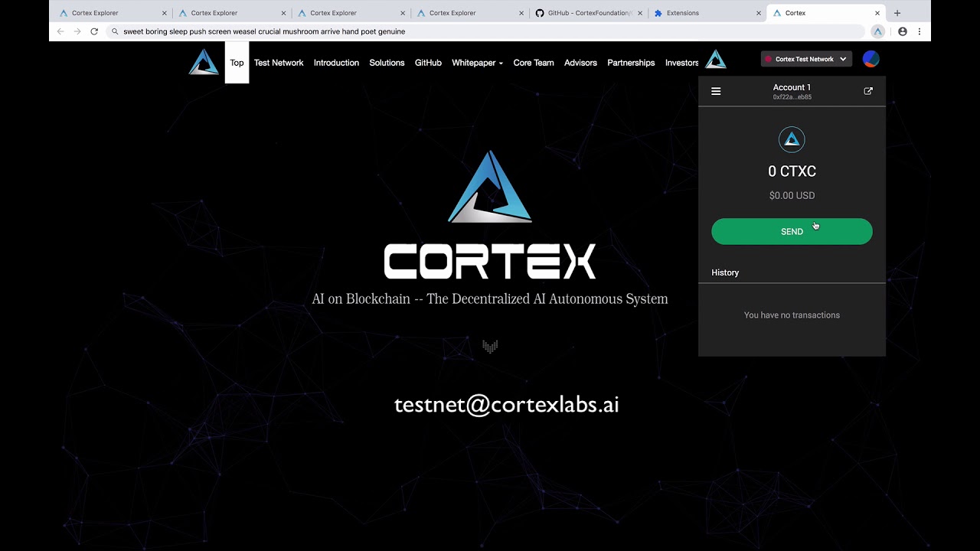Close the GitHub CortexFoundation tab

[x=640, y=13]
